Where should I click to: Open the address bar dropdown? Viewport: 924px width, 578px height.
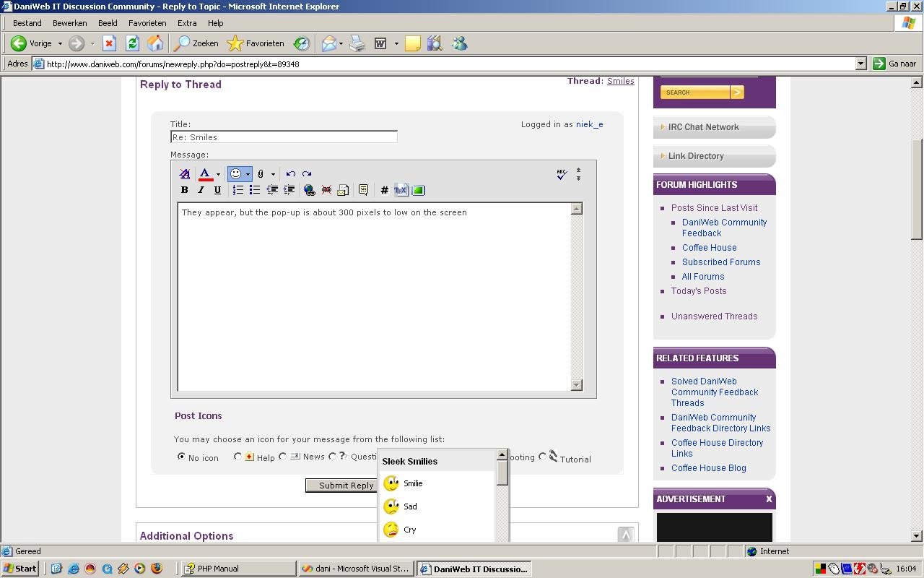click(x=860, y=64)
